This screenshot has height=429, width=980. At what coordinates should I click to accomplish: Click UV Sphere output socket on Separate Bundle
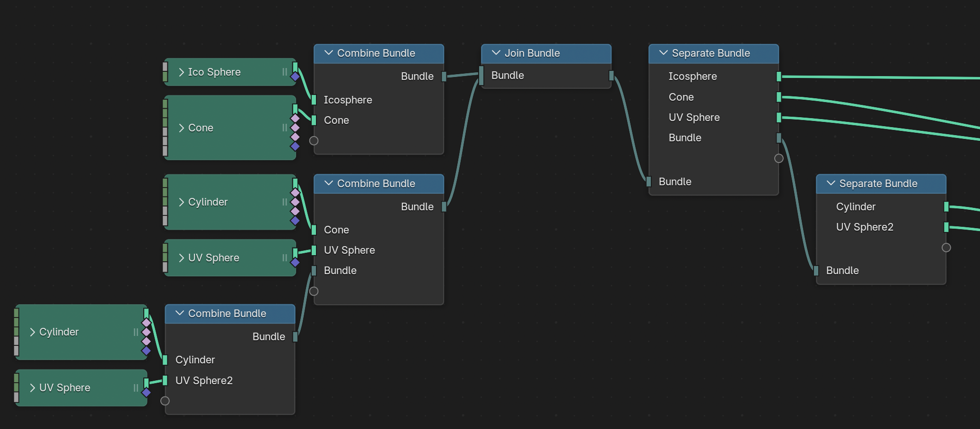[779, 118]
